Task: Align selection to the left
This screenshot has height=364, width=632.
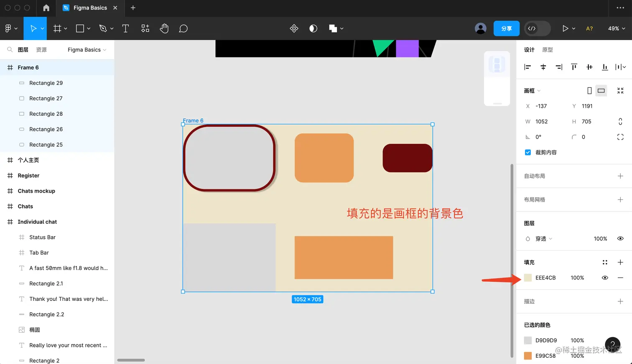Action: coord(528,67)
